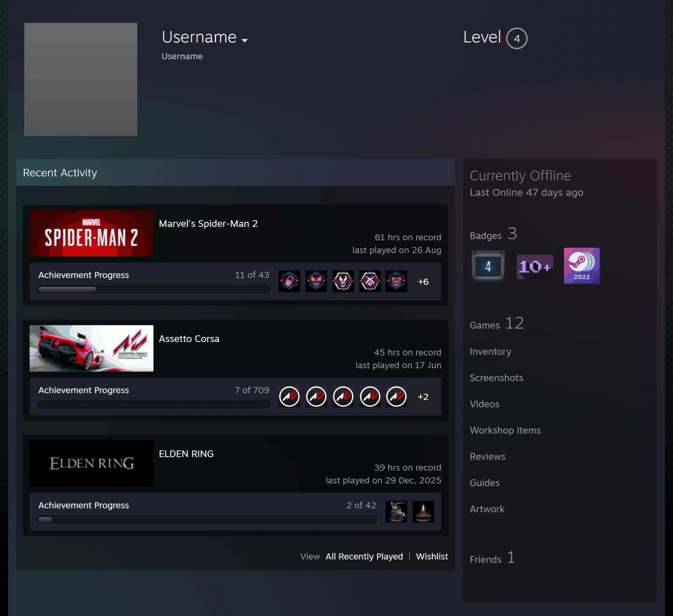
Task: Open the level 4 badge under Badges
Action: (x=488, y=266)
